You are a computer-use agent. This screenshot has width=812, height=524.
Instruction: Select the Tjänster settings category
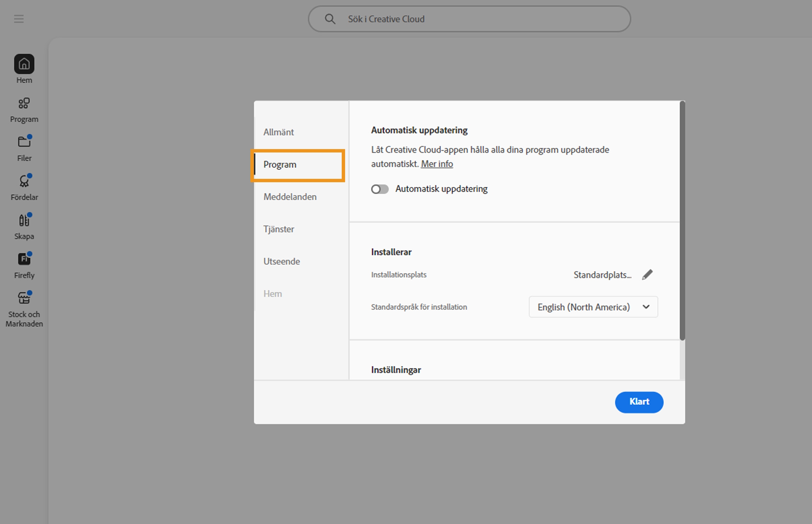point(278,229)
